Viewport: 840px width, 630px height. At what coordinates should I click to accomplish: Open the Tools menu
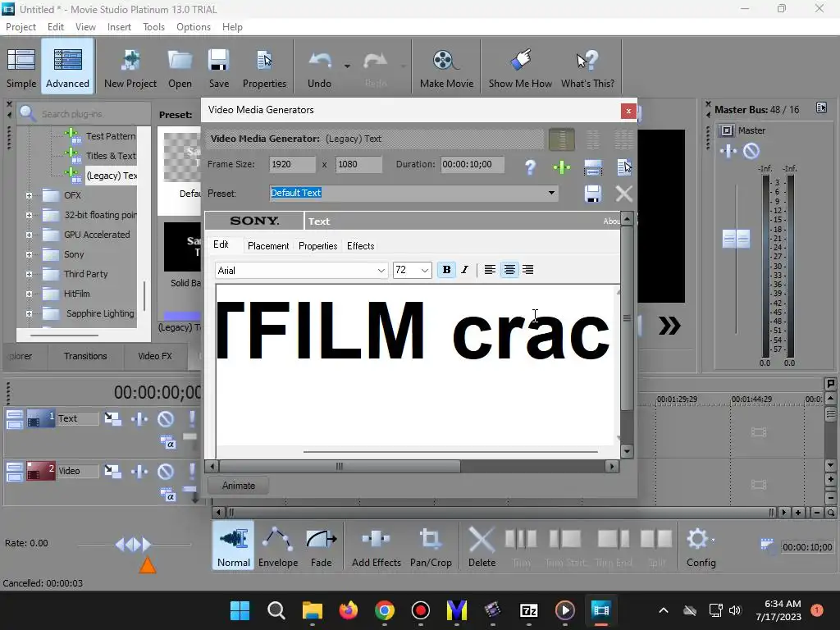coord(153,27)
